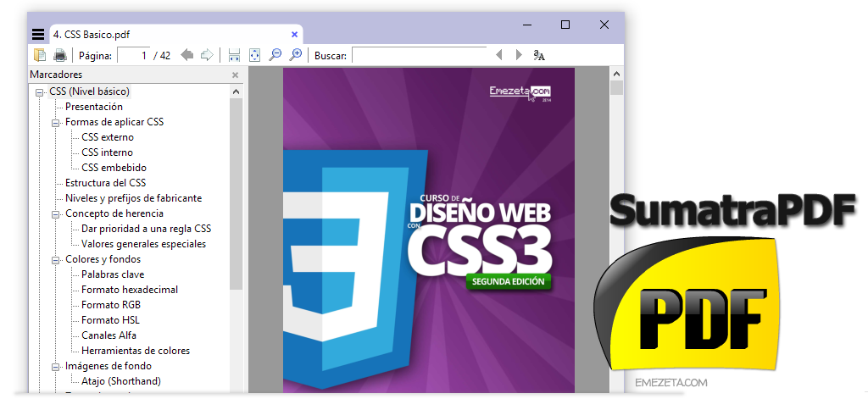The image size is (868, 410).
Task: Click bookmarks panel scroll up arrow
Action: pos(236,91)
